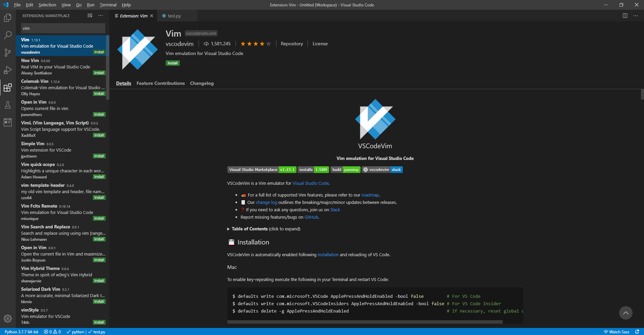Clear extensions search results icon
The height and width of the screenshot is (335, 644).
coord(90,16)
